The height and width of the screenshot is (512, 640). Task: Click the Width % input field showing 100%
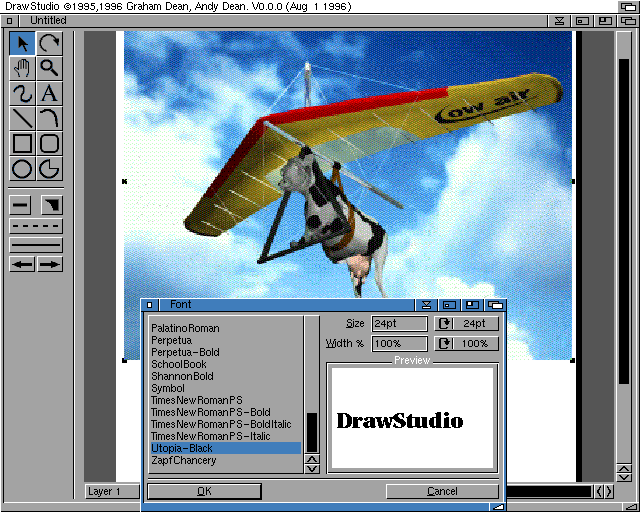click(400, 343)
